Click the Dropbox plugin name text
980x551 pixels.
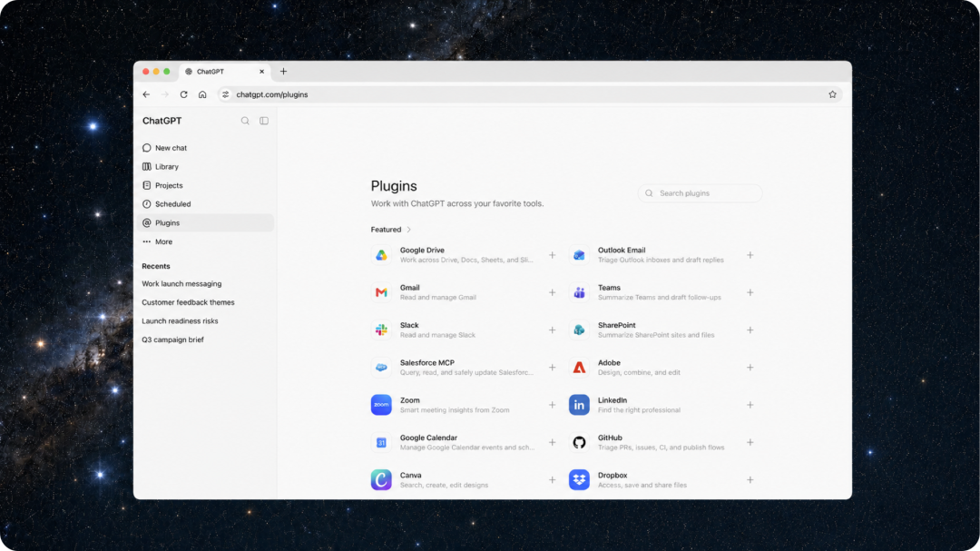(x=612, y=476)
